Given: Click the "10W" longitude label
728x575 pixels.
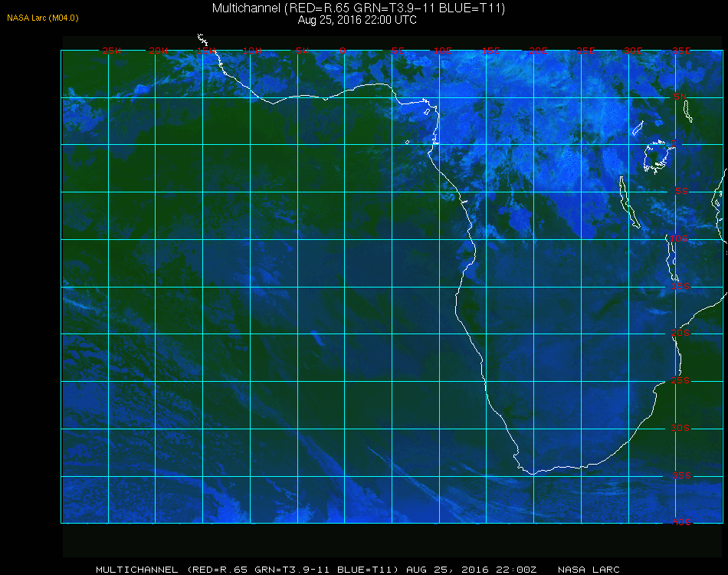Looking at the screenshot, I should (x=252, y=51).
